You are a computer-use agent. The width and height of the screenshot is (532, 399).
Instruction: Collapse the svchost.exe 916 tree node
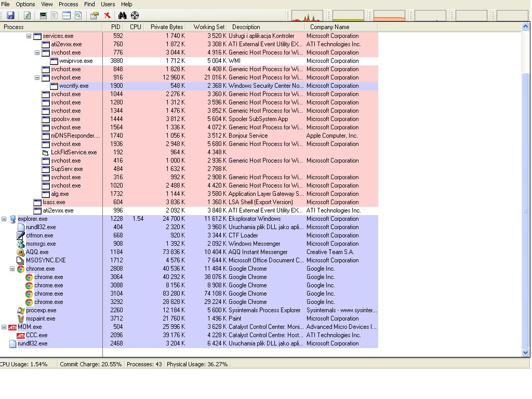tap(37, 78)
